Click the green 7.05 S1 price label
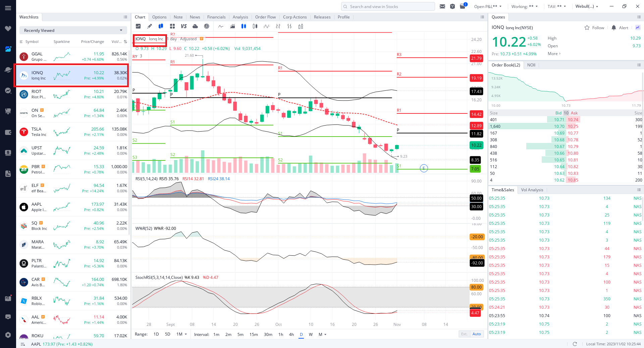The image size is (644, 348). pos(475,169)
